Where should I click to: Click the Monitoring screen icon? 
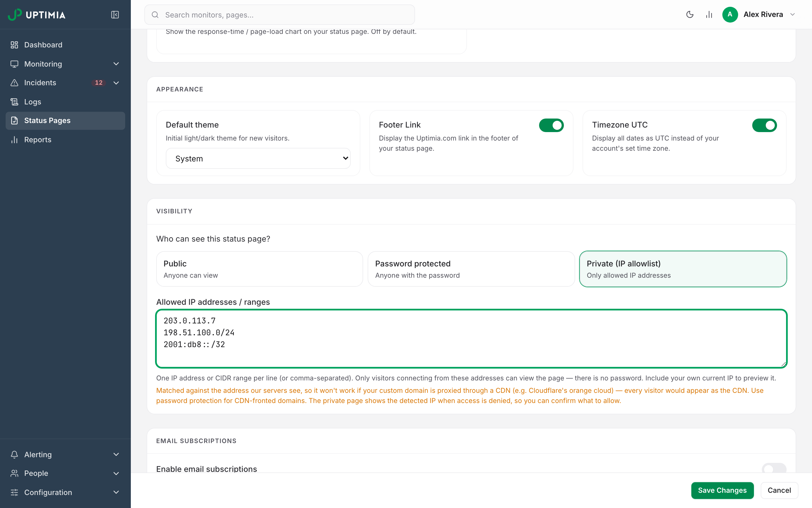pos(14,64)
